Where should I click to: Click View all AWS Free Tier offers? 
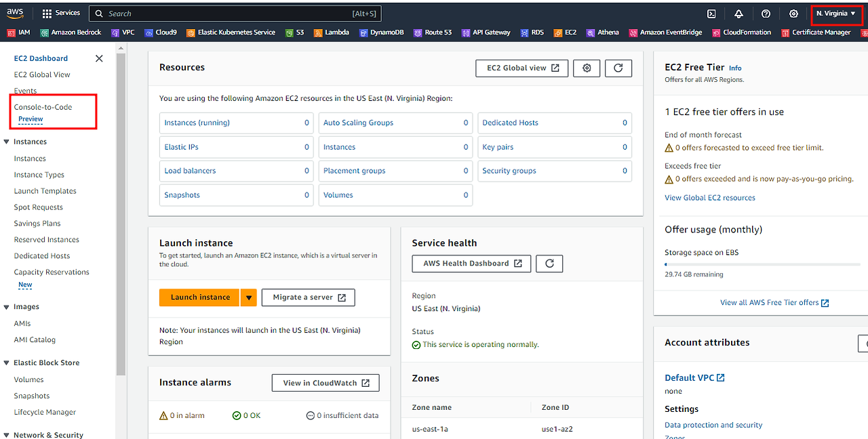774,303
